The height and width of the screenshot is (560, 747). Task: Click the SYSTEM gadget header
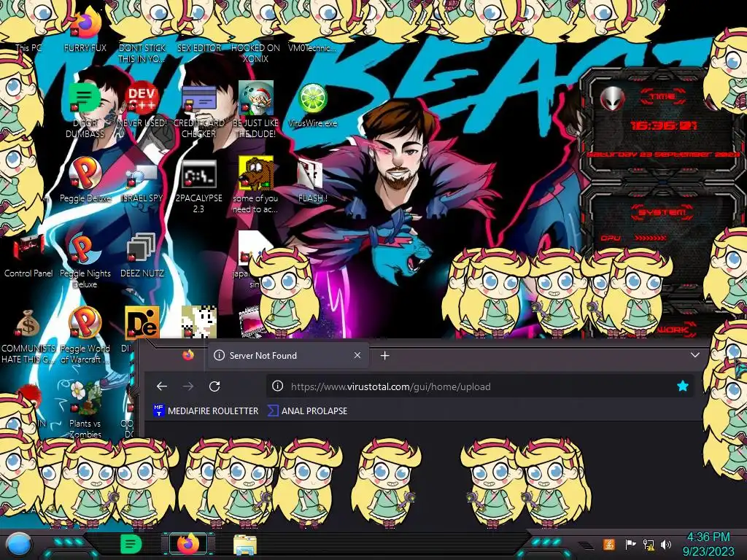(x=662, y=212)
